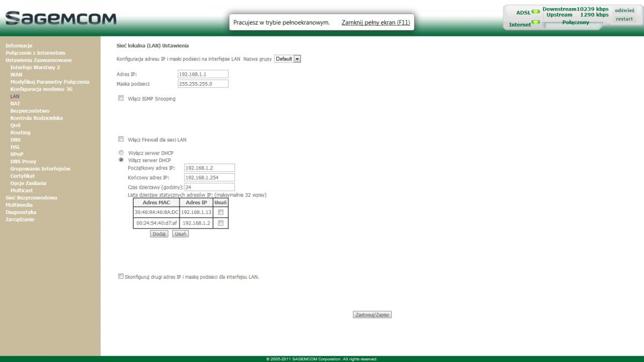Check delete box for 192.168.1.2 lease
Viewport: 644px width, 362px height.
(220, 223)
